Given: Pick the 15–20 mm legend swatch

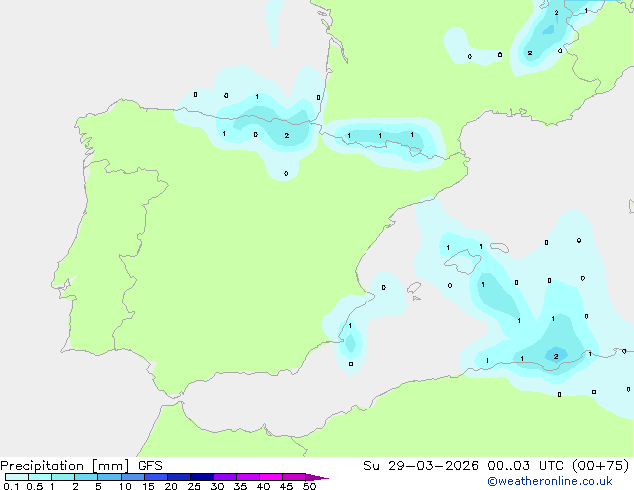Looking at the screenshot, I should point(156,477).
